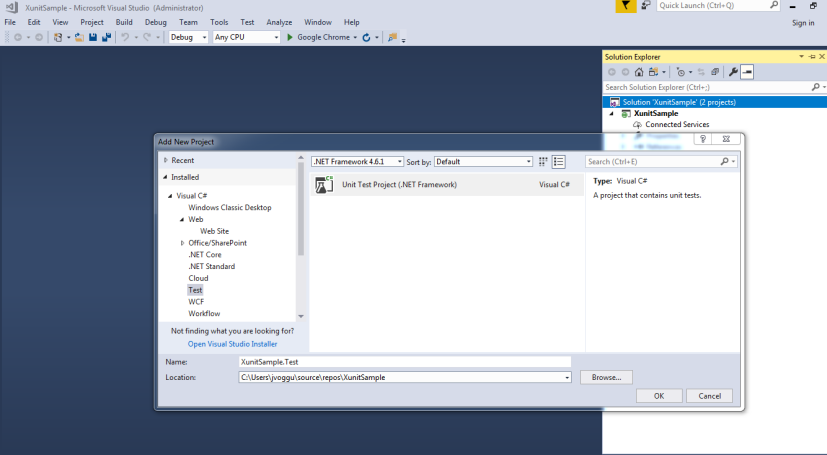
Task: Click the Solution Explorer view switch icon
Action: (653, 72)
